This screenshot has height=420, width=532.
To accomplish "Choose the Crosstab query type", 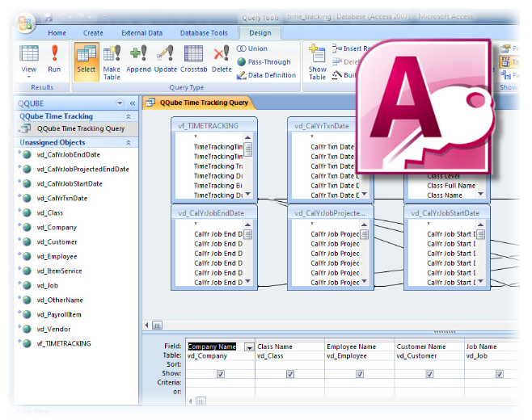I will pos(194,59).
